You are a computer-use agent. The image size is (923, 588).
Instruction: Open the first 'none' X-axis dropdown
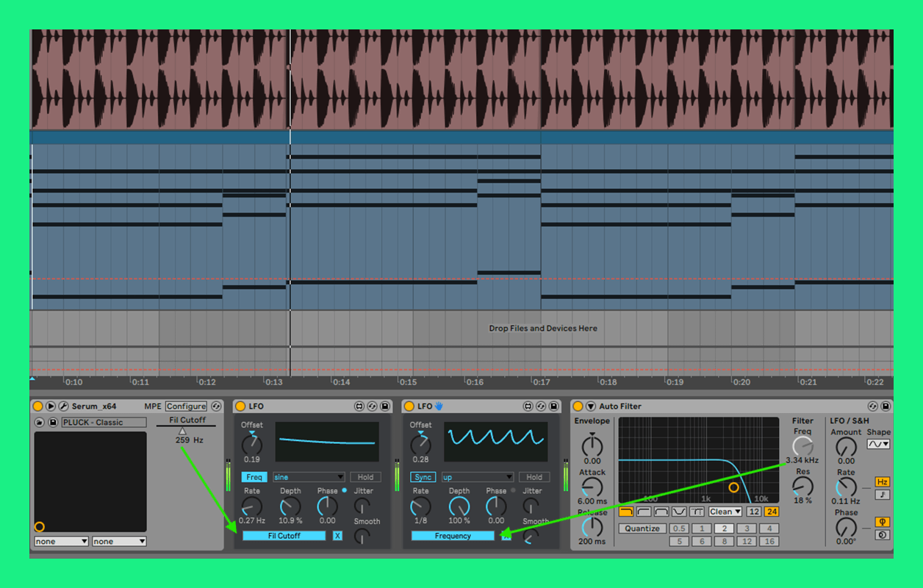60,542
